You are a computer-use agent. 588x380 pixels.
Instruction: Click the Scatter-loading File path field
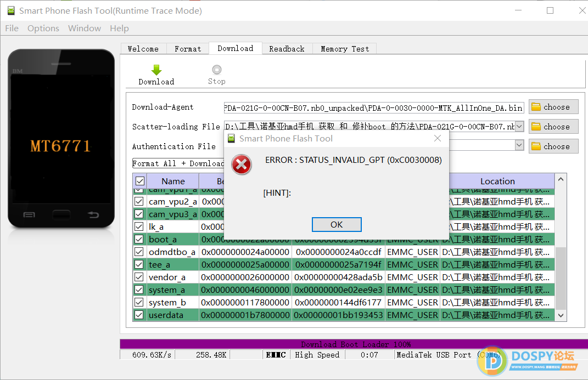pos(369,127)
